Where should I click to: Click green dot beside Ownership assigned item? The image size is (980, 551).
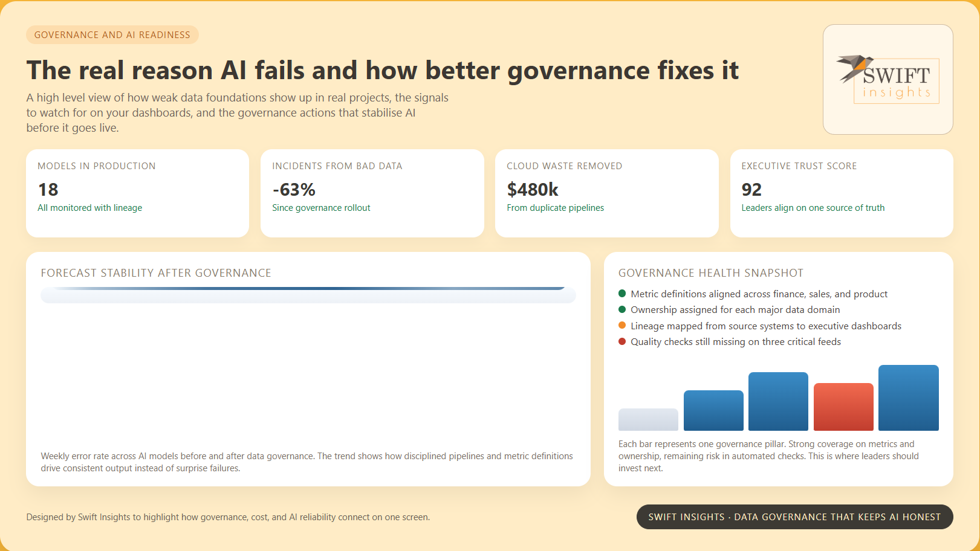point(622,309)
